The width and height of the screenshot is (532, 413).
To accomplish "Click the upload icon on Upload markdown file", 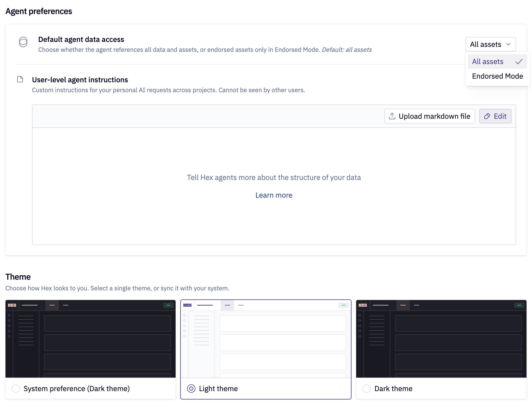I will pyautogui.click(x=392, y=116).
